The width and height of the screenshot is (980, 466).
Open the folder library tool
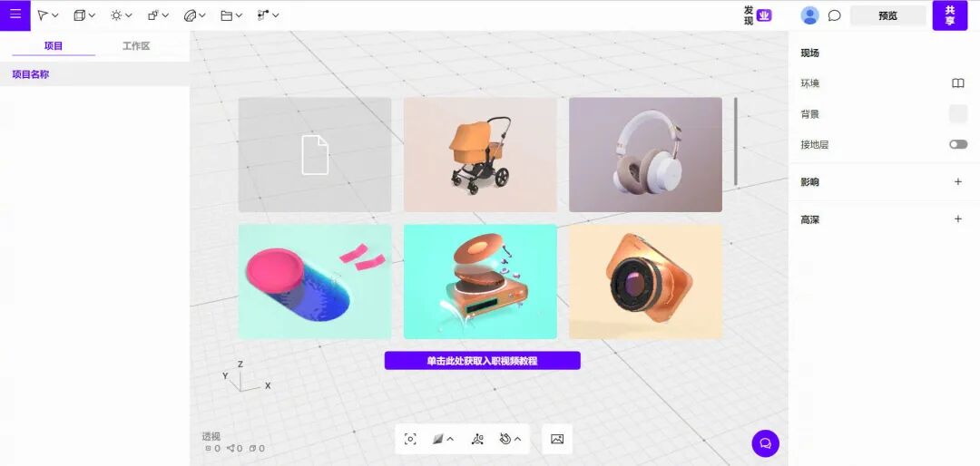[x=226, y=15]
